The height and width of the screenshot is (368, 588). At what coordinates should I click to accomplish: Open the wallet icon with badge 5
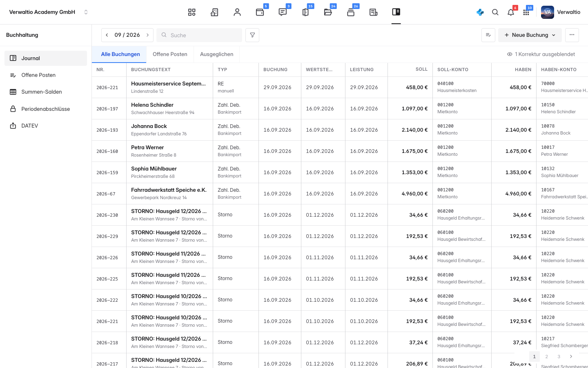pyautogui.click(x=260, y=12)
